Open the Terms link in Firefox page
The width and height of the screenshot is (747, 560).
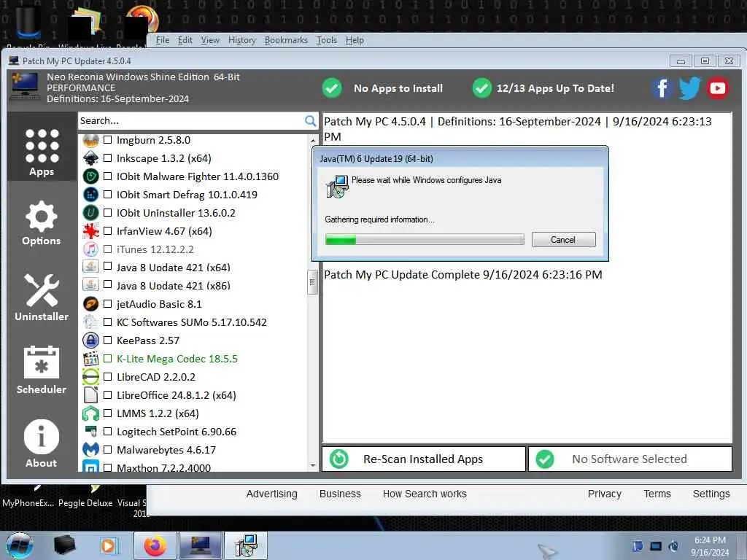[657, 494]
